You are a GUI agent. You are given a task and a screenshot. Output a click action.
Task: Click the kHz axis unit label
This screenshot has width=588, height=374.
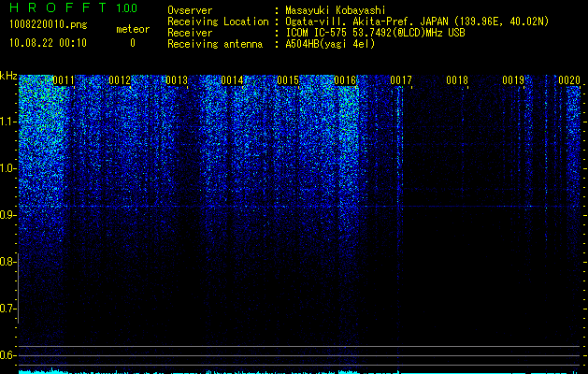coord(8,76)
